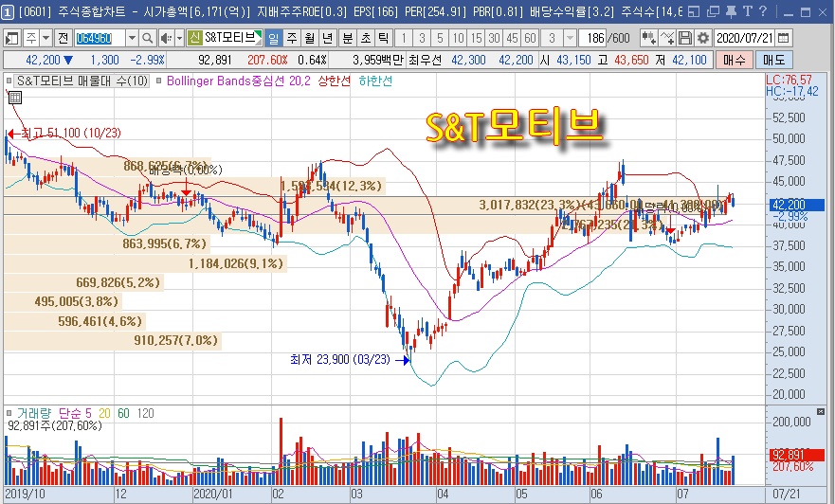Image resolution: width=835 pixels, height=504 pixels.
Task: Open the 주 market type dropdown arrow
Action: tap(45, 38)
